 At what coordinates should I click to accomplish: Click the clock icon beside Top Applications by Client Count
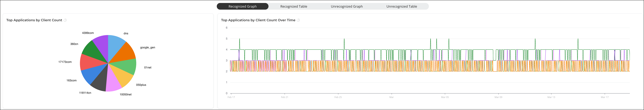click(65, 20)
